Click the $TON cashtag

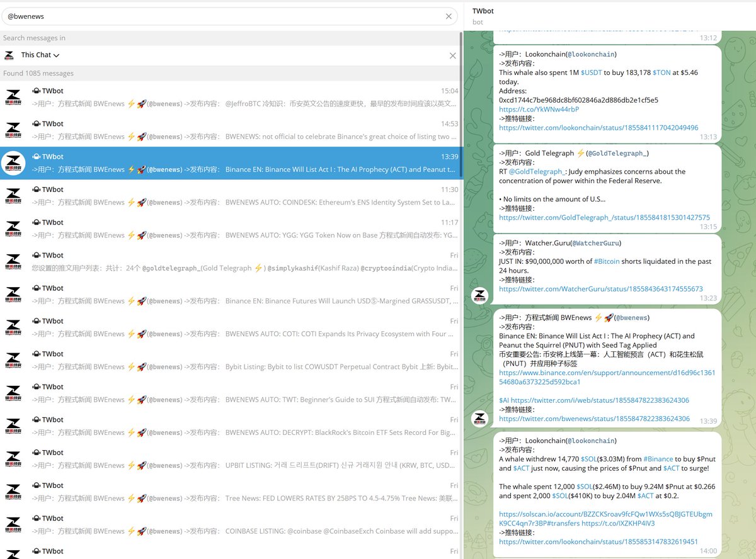click(x=661, y=72)
